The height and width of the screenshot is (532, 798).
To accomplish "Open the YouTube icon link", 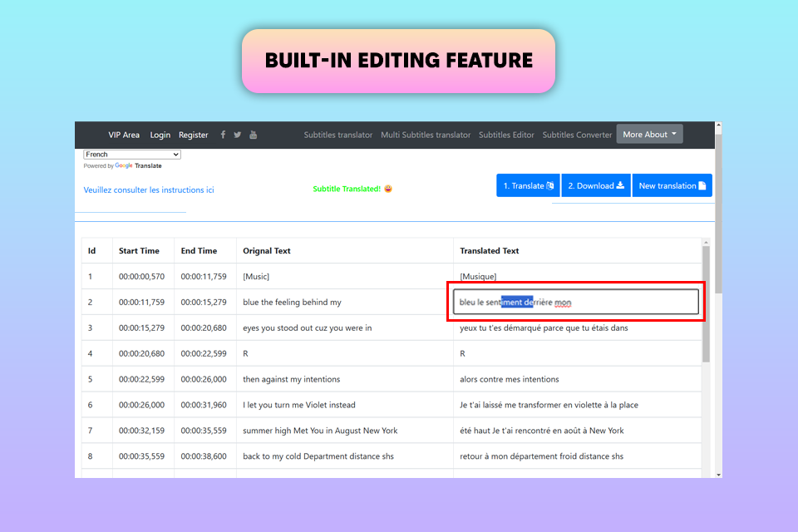I will coord(254,135).
